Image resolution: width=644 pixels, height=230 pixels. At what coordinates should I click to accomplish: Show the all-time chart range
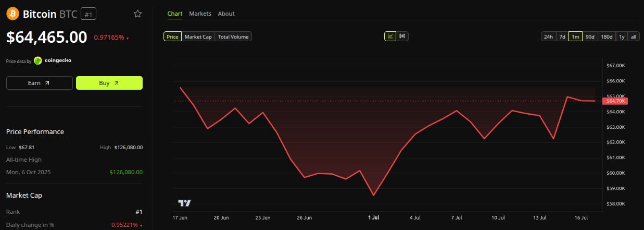point(634,37)
